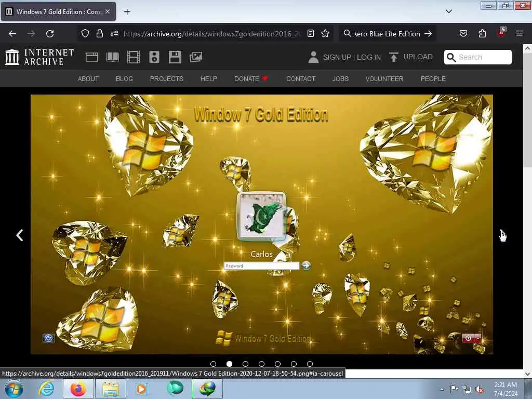This screenshot has width=532, height=399.
Task: Launch Internet Explorer from taskbar
Action: pyautogui.click(x=46, y=389)
